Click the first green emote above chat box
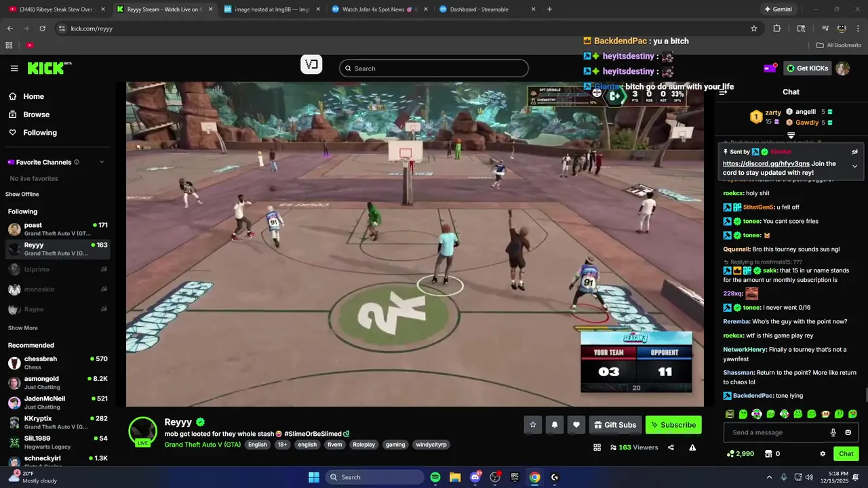Image resolution: width=868 pixels, height=488 pixels. coord(730,414)
